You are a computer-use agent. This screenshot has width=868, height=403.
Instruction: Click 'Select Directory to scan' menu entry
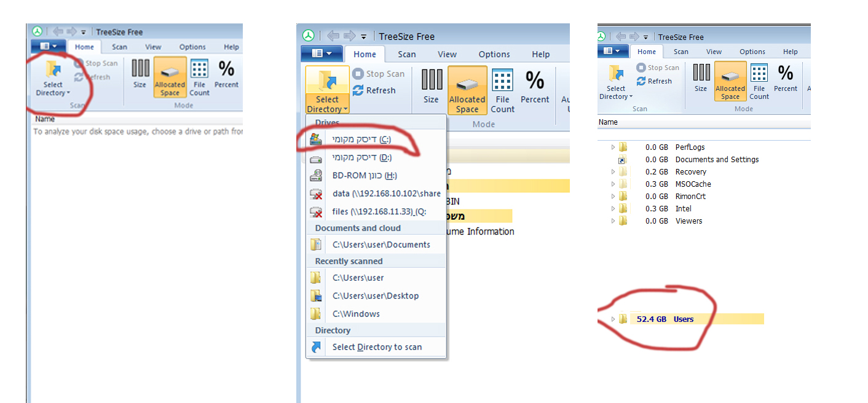376,347
